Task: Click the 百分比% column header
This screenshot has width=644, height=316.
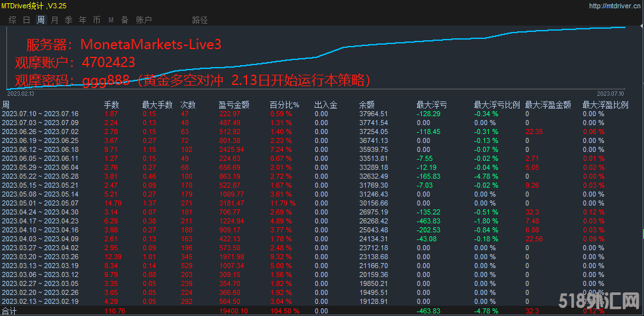Action: 285,105
